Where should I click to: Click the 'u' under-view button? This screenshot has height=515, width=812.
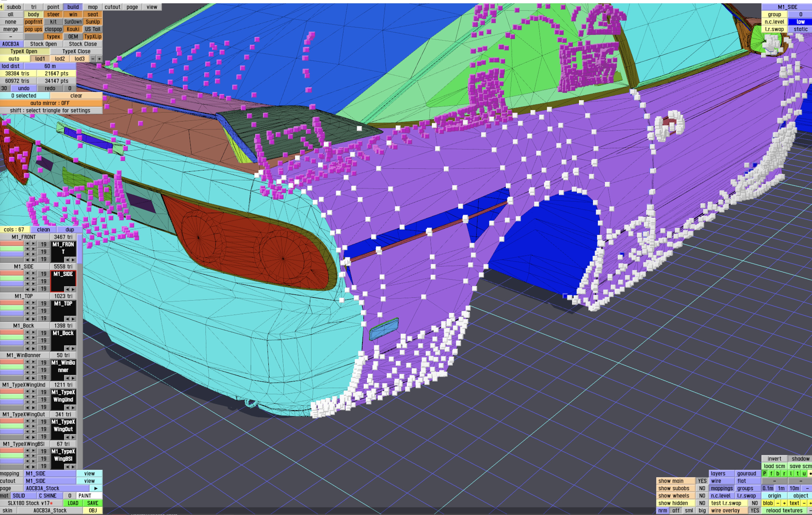click(804, 474)
